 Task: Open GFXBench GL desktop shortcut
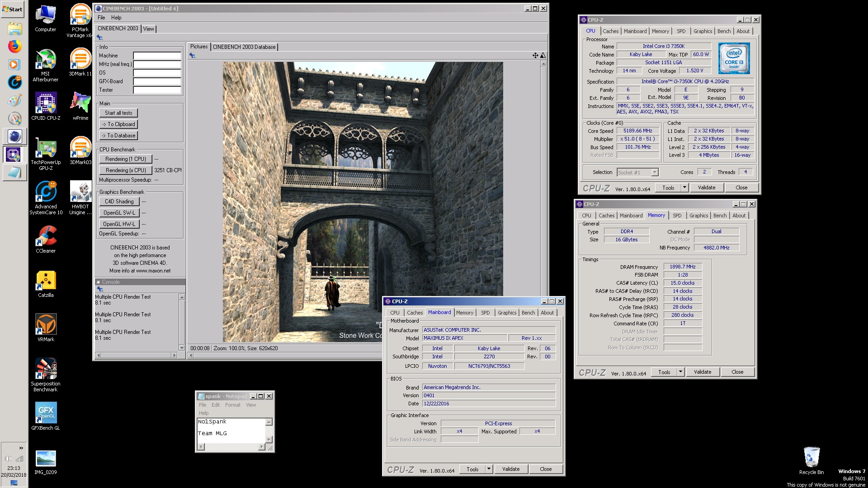click(46, 417)
